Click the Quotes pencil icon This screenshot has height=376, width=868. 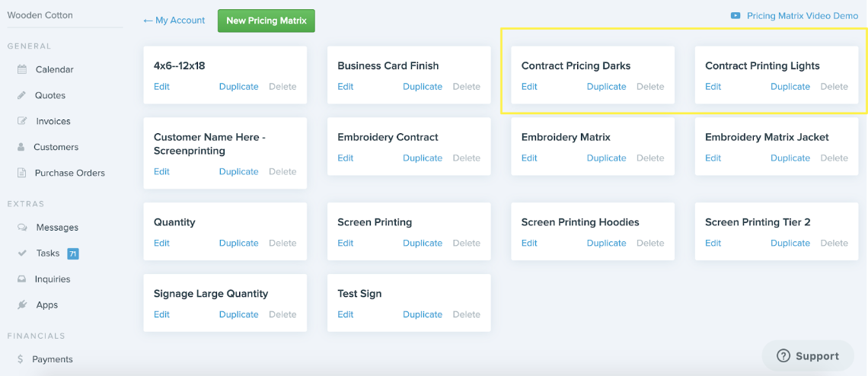pos(22,95)
